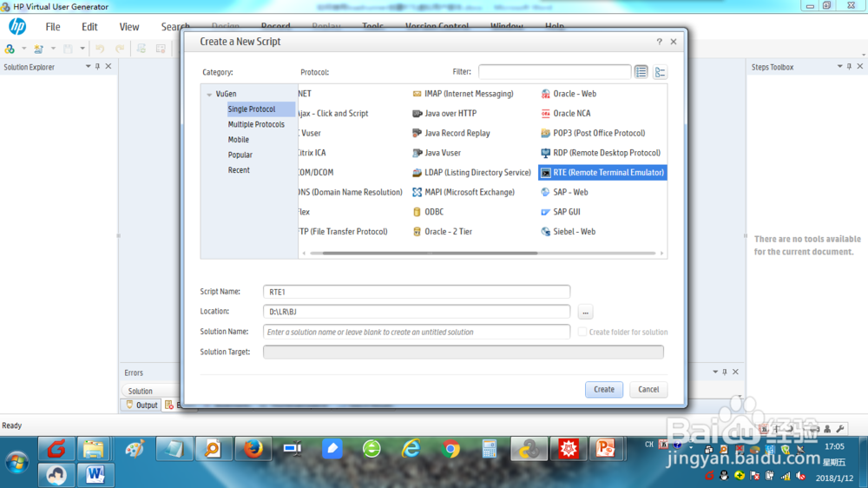Click the Filter input field

pos(554,72)
